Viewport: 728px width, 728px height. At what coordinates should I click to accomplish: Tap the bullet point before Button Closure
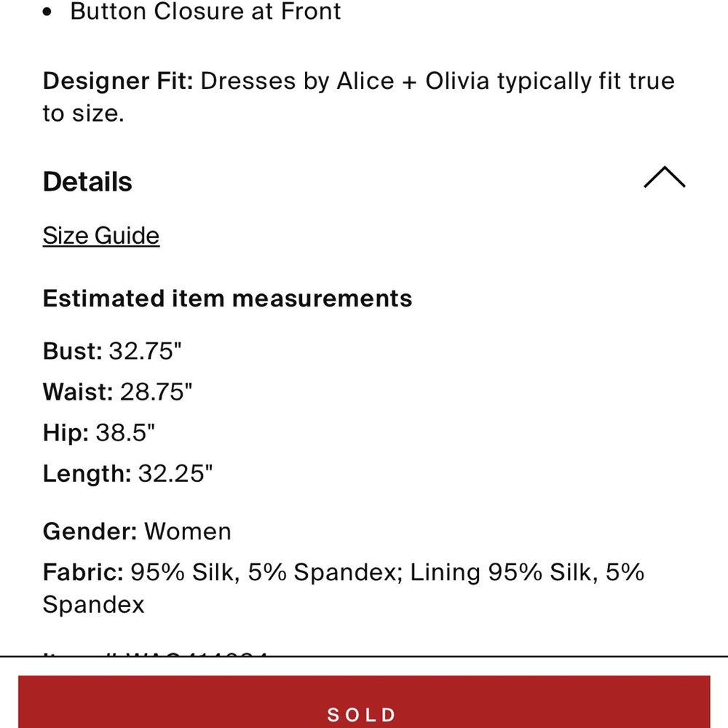coord(47,12)
